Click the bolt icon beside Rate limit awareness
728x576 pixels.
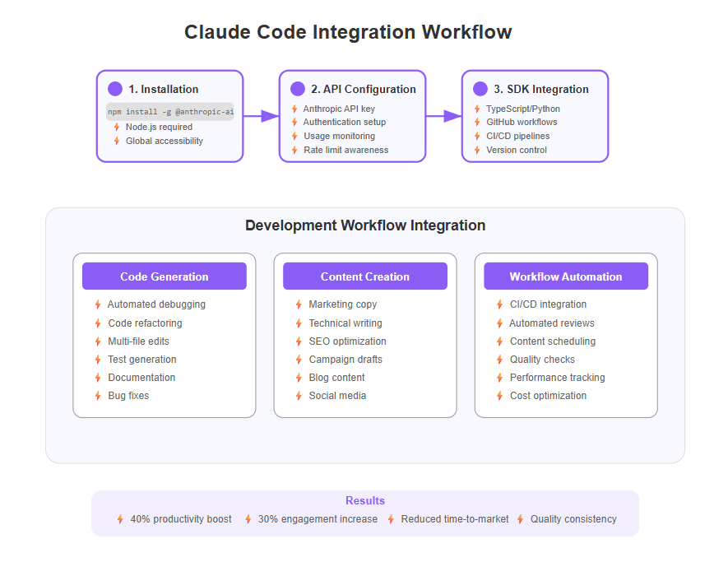coord(294,150)
